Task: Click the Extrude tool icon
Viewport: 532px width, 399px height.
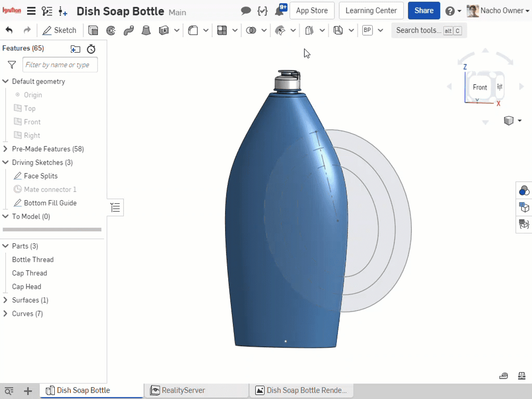Action: (93, 31)
